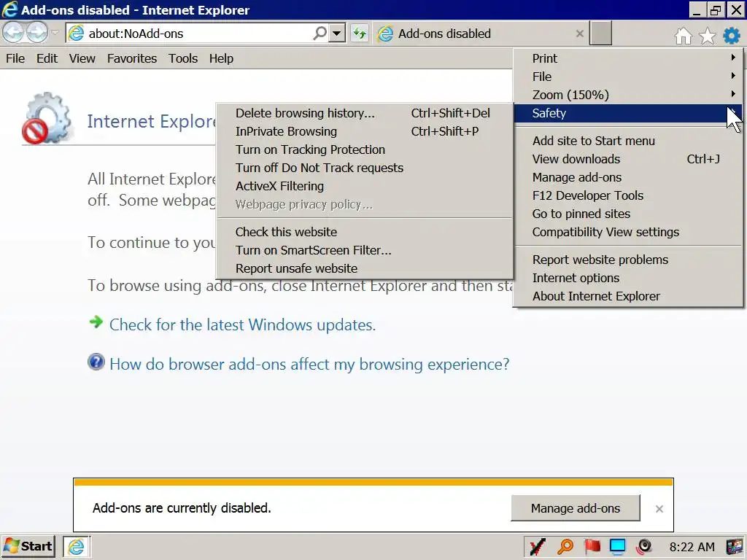Click the red flag Action Center tray icon

592,546
